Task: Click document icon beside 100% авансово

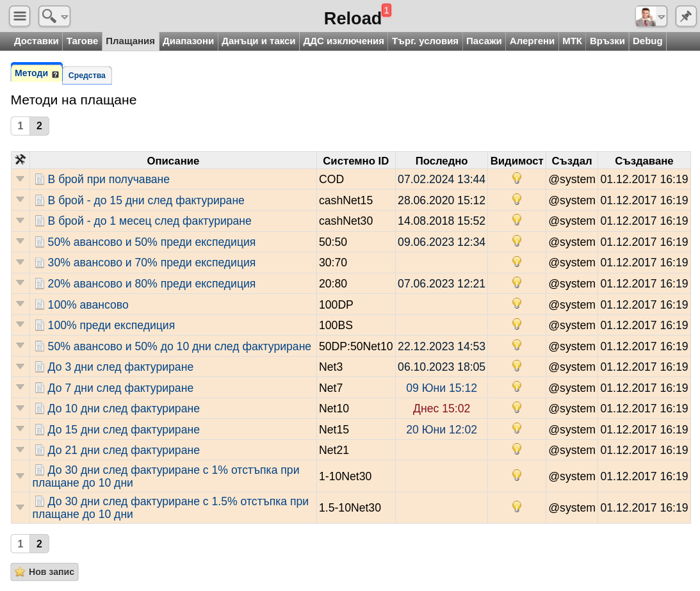Action: (40, 305)
